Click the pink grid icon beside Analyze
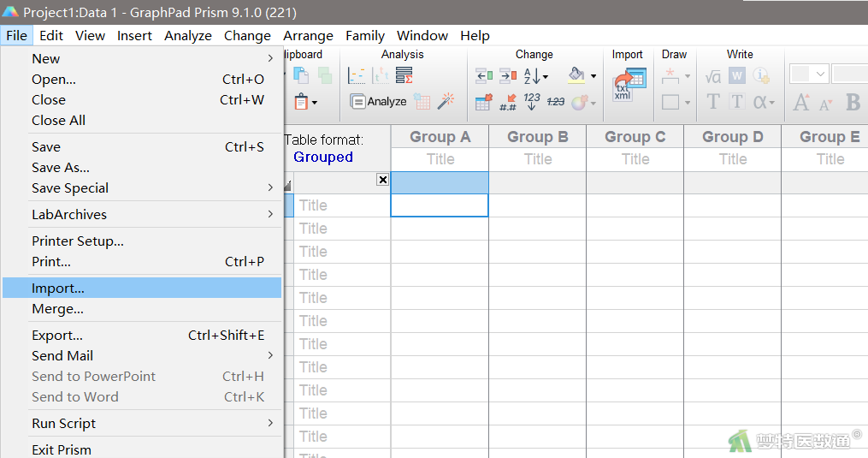The width and height of the screenshot is (868, 458). 422,102
